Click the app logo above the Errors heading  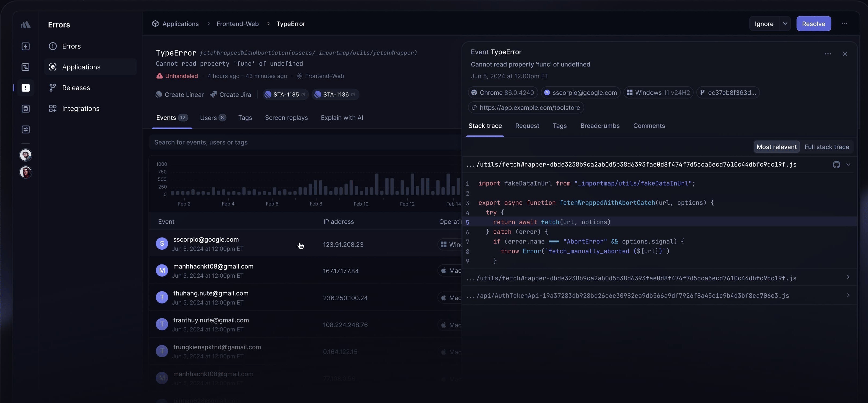tap(26, 24)
